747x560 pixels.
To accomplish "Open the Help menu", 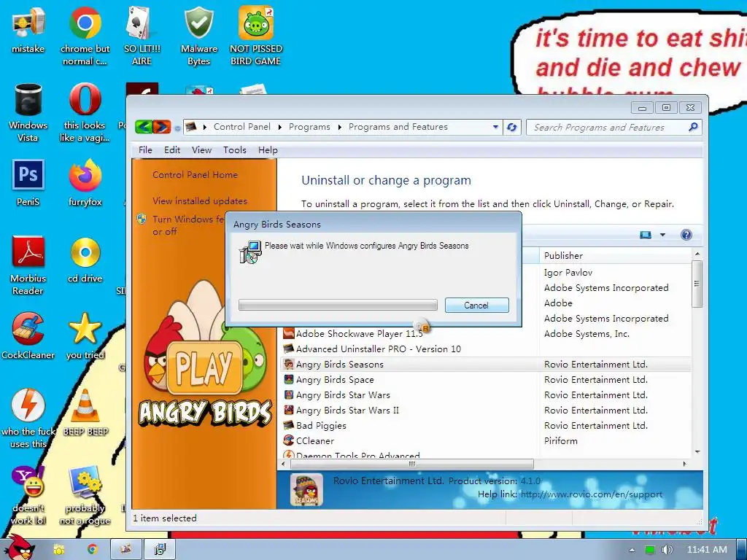I will tap(268, 150).
